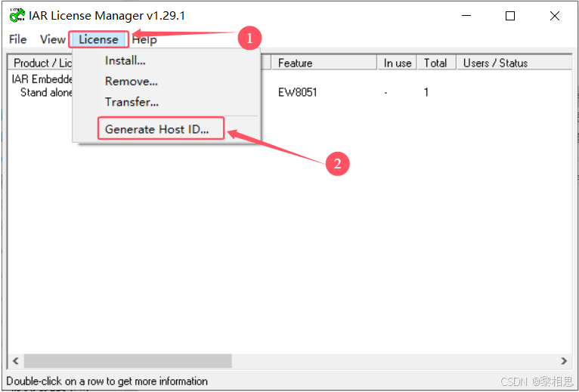Click the horizontal scrollbar thumb
Image resolution: width=579 pixels, height=392 pixels.
pyautogui.click(x=128, y=360)
